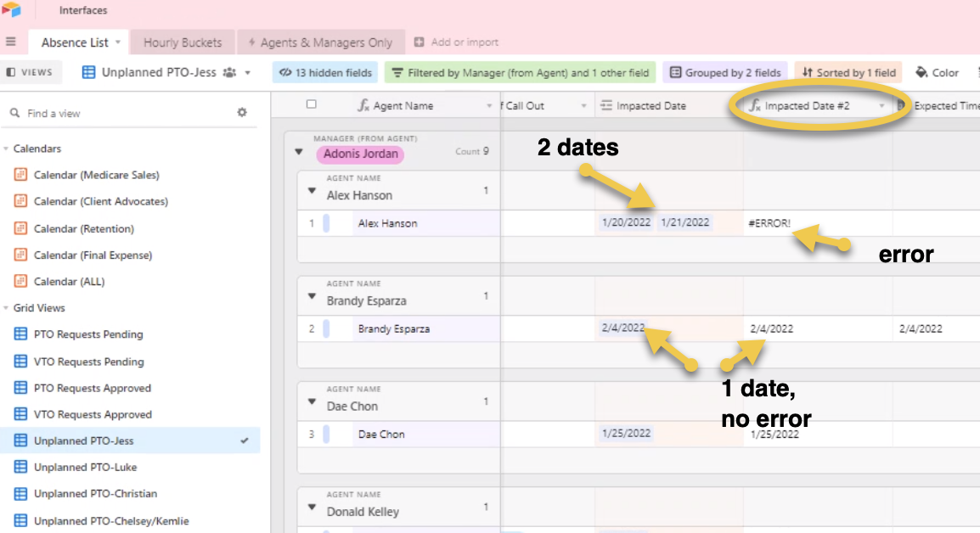The image size is (980, 533).
Task: Open the hamburger menu beside Absence List
Action: point(11,42)
